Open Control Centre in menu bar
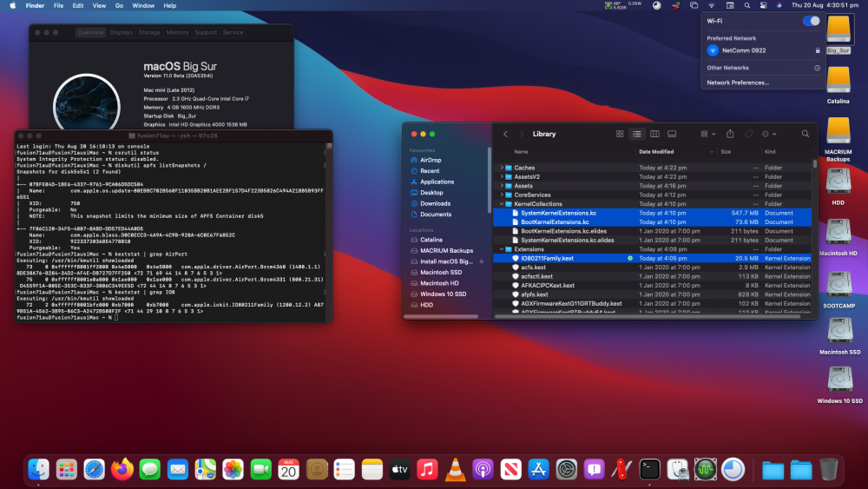Image resolution: width=868 pixels, height=489 pixels. tap(763, 5)
